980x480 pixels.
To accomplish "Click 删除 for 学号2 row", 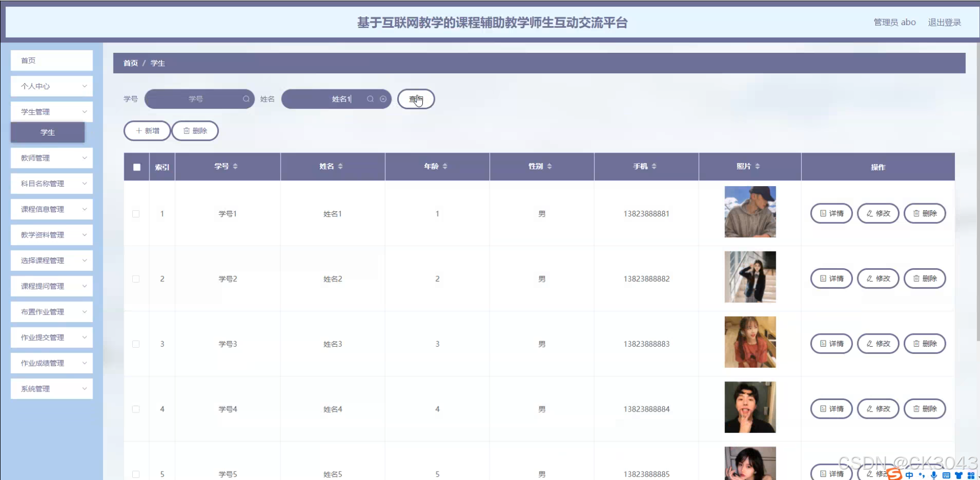I will pyautogui.click(x=925, y=279).
